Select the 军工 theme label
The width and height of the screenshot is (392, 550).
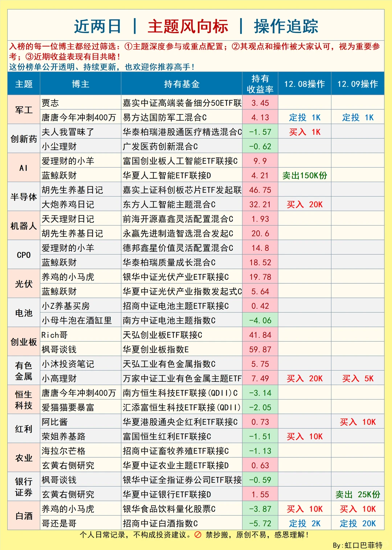pyautogui.click(x=23, y=110)
